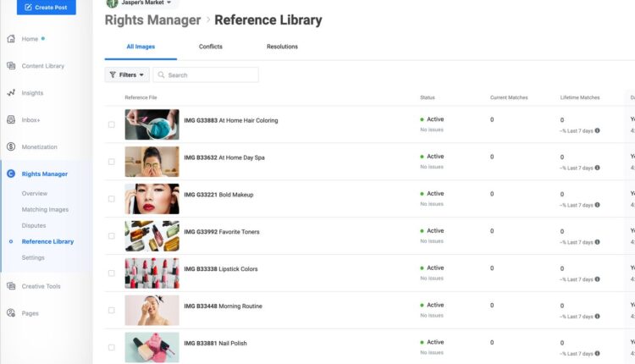Screen dimensions: 635x364
Task: Click info icon beside At Home Hair Coloring stats
Action: click(x=597, y=130)
